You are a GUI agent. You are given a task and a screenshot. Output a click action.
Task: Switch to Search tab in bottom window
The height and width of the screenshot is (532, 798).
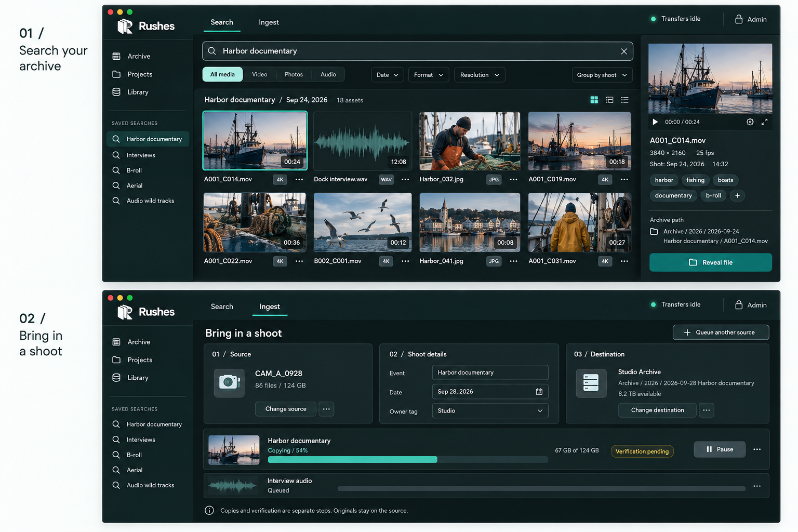(x=222, y=307)
